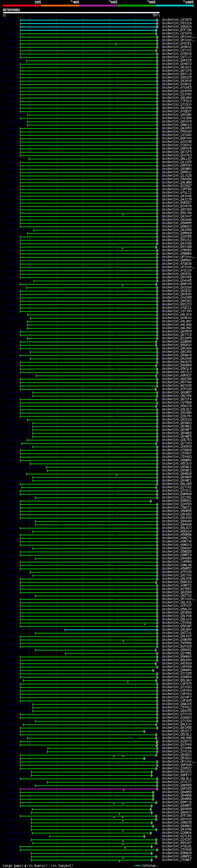Select hit label UniRef100_Q9FK25
197x868 pixels.
177,61
